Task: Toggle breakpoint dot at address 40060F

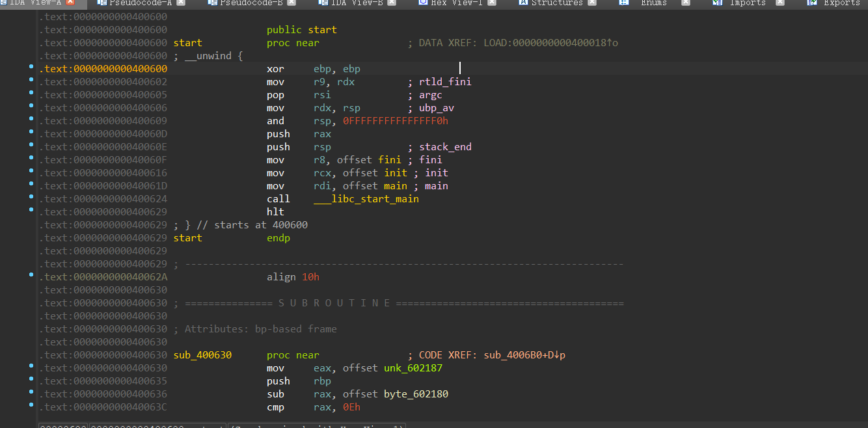Action: [31, 158]
